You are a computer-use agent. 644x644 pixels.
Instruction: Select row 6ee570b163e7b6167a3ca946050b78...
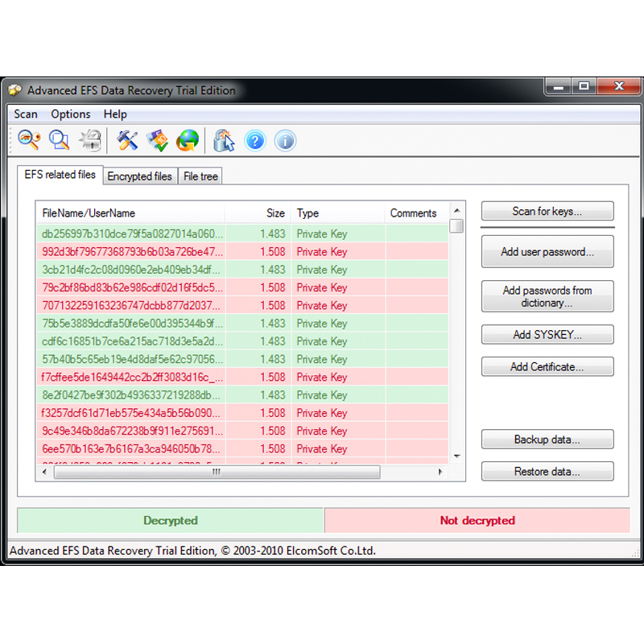coord(243,449)
